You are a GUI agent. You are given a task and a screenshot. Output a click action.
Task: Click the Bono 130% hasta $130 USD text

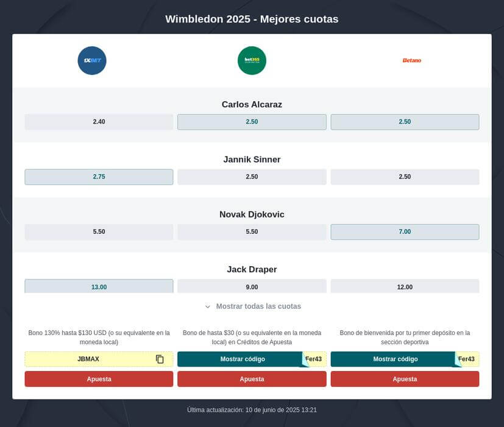(x=99, y=337)
